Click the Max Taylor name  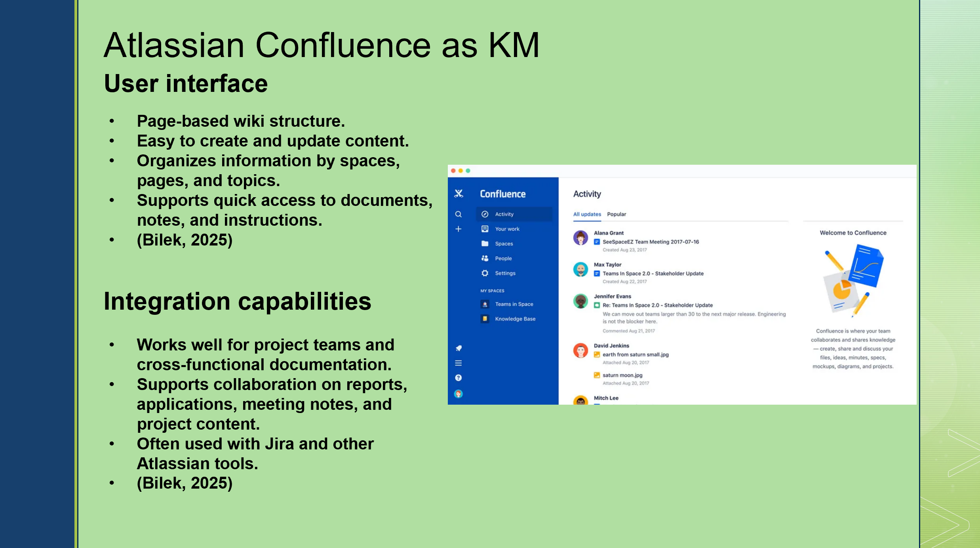[607, 264]
